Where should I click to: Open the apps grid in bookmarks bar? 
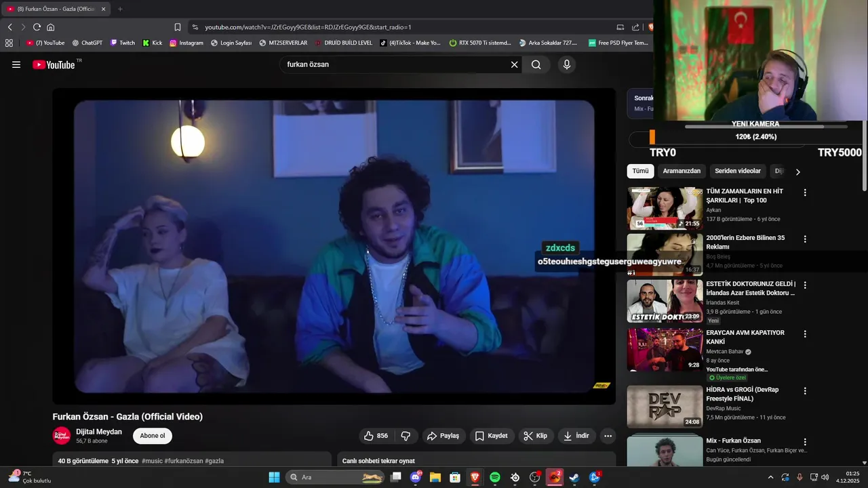(x=9, y=43)
